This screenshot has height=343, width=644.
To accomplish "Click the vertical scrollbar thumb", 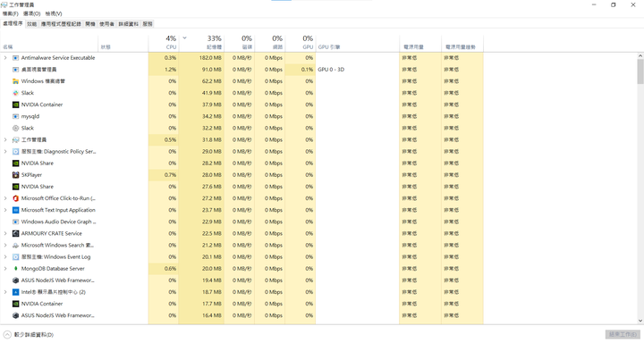I will 640,71.
